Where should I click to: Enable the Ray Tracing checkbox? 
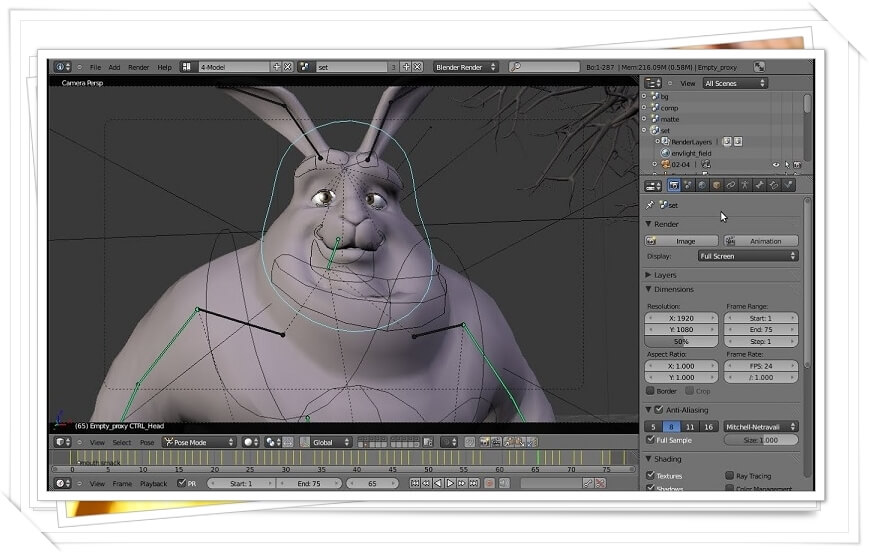click(729, 475)
